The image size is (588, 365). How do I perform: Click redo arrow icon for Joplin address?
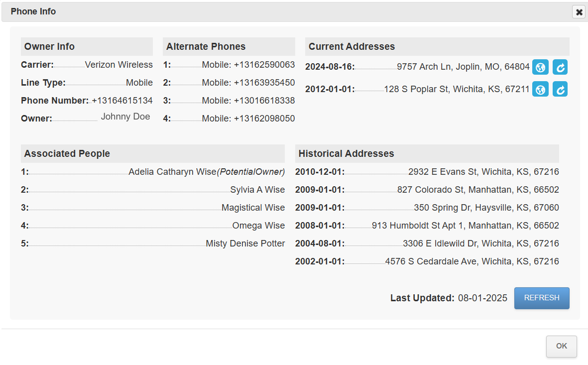point(560,67)
